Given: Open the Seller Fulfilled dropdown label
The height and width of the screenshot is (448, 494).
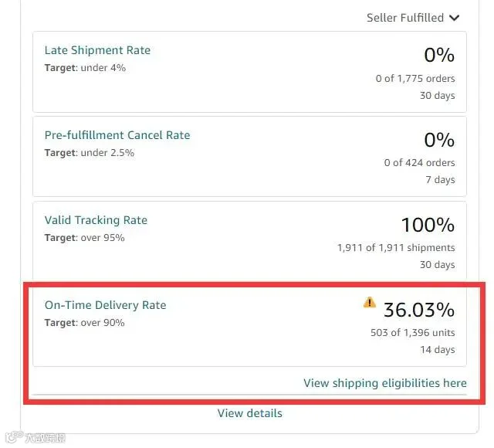Looking at the screenshot, I should coord(405,18).
